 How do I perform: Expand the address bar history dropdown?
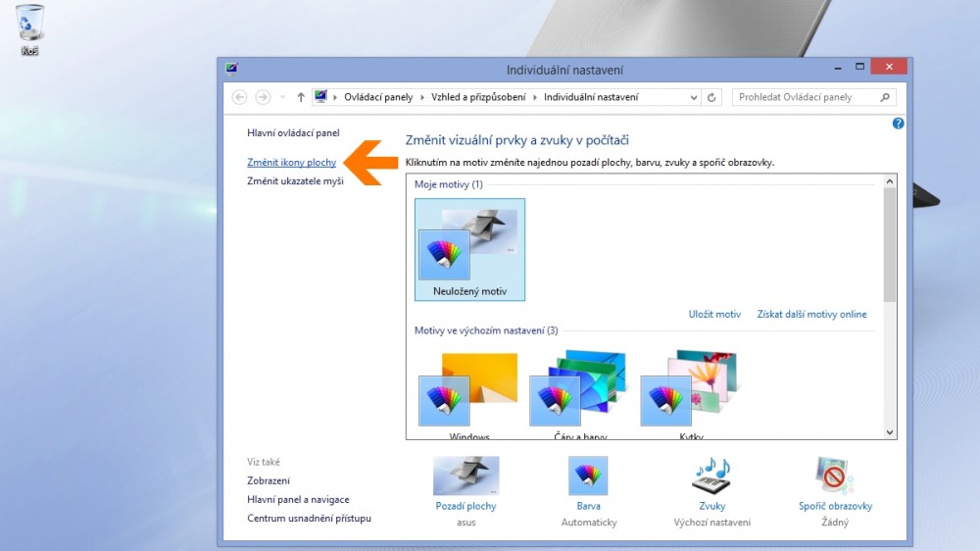point(694,97)
